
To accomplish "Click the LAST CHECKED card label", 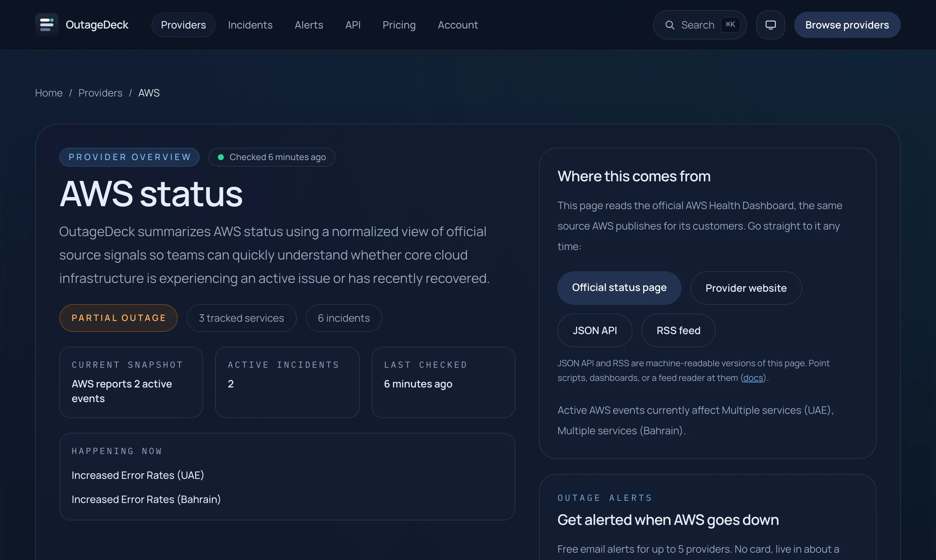I will [x=426, y=365].
